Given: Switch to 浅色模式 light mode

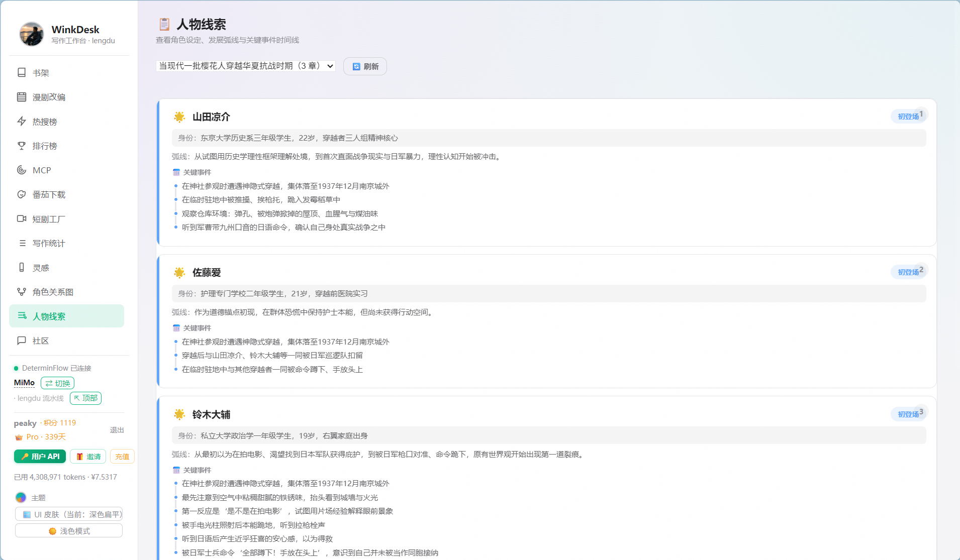Looking at the screenshot, I should click(69, 531).
